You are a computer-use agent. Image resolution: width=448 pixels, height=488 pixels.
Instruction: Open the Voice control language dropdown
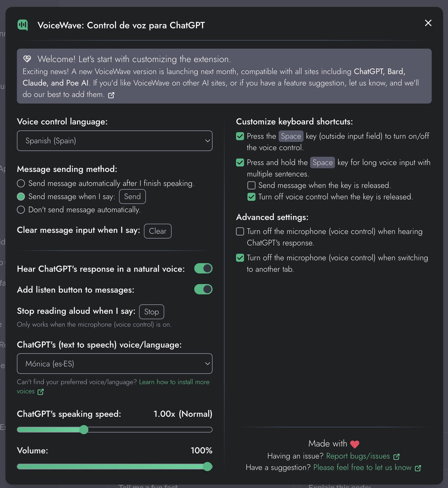click(x=115, y=141)
